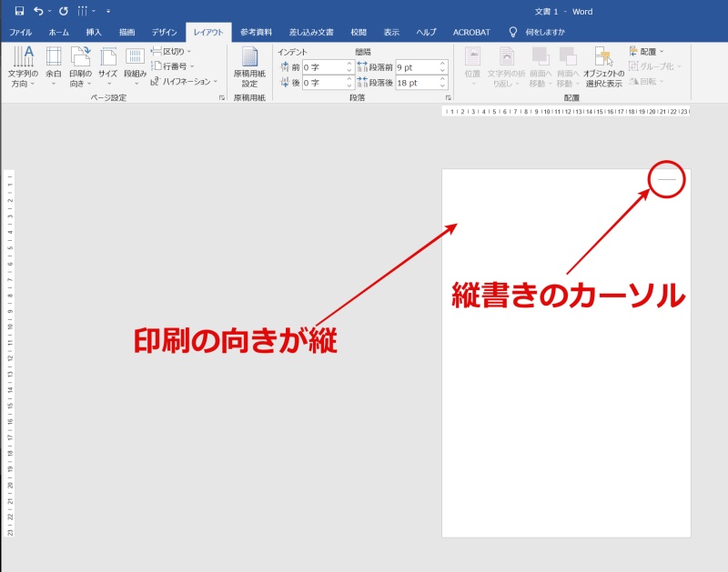
Task: Open the 配置 align dropdown
Action: (647, 52)
